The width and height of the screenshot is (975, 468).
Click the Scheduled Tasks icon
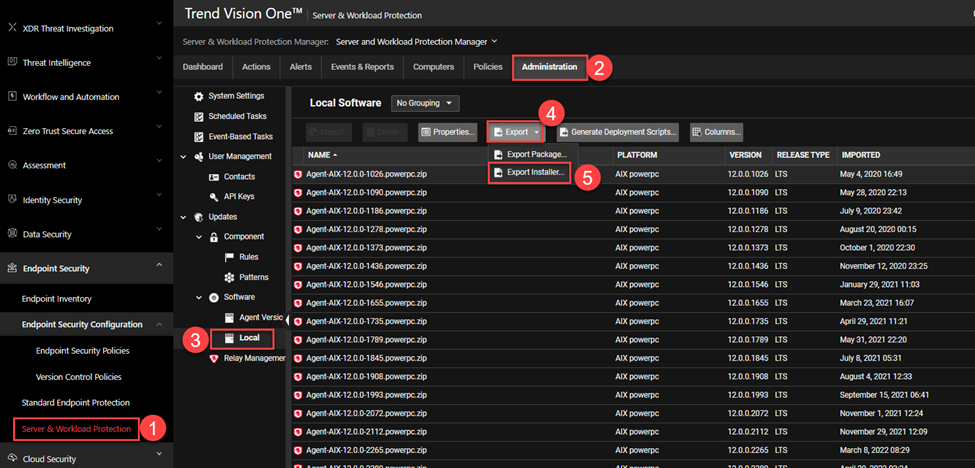[199, 116]
